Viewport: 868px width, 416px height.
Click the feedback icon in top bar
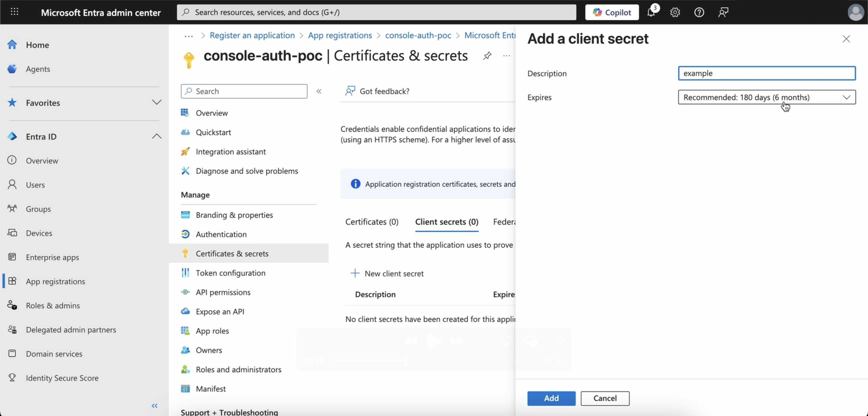pos(723,12)
